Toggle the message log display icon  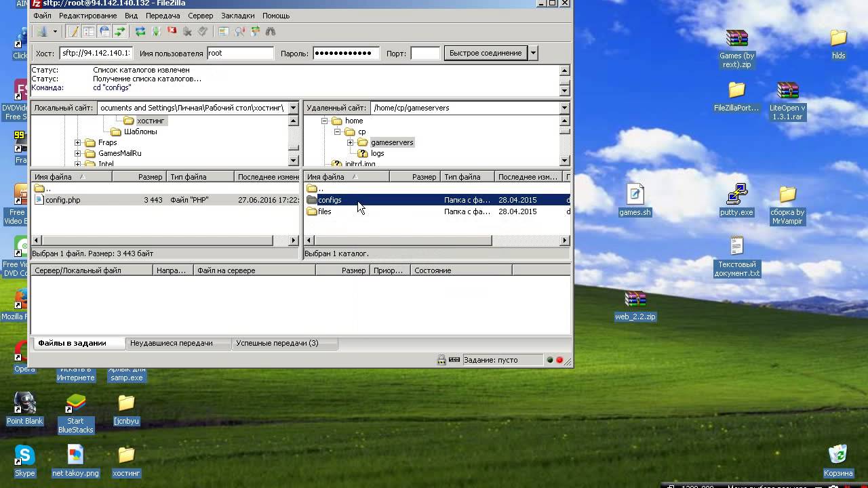[x=73, y=31]
